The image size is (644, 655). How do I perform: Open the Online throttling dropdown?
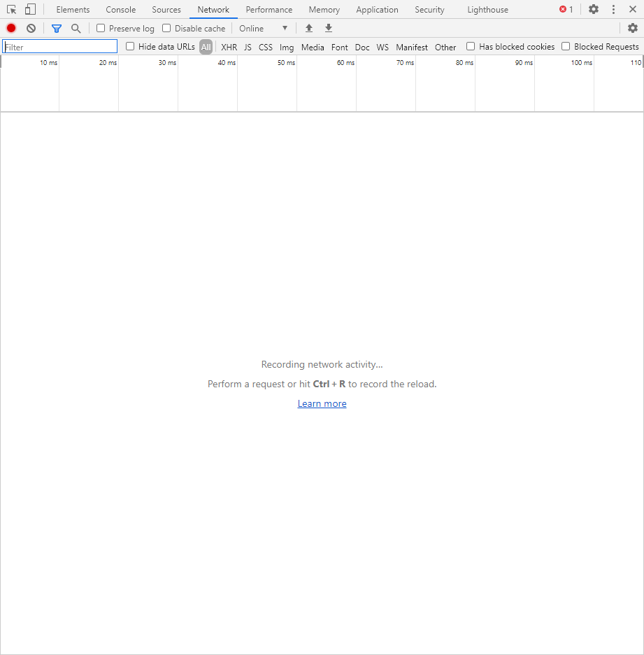263,29
